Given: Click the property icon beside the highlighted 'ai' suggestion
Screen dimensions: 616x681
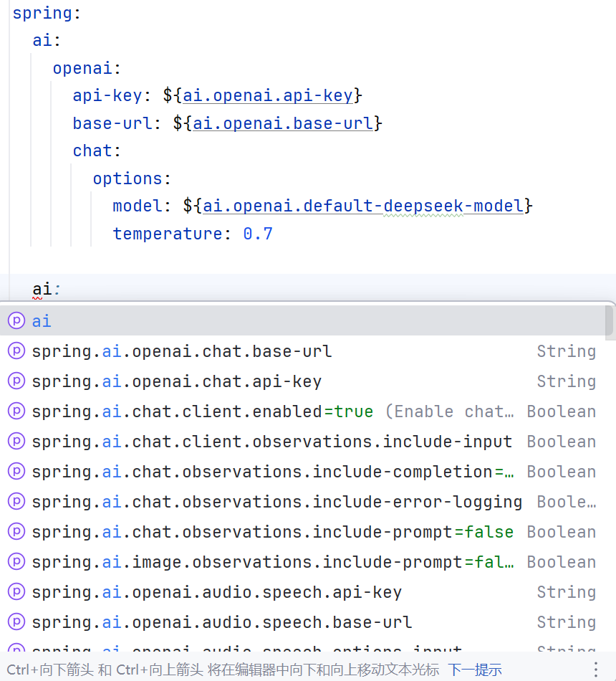Looking at the screenshot, I should (16, 320).
